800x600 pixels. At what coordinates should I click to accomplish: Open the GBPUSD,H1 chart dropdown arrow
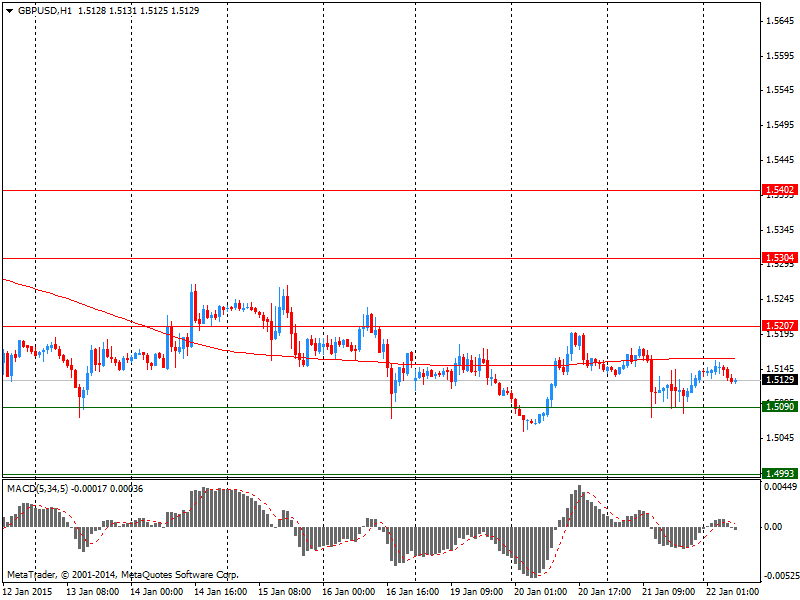[x=10, y=11]
